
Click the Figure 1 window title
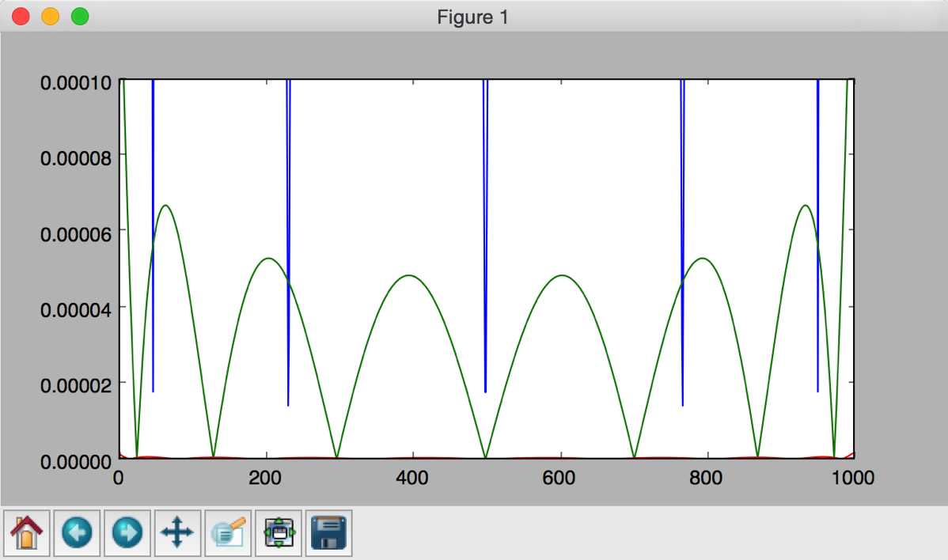472,17
